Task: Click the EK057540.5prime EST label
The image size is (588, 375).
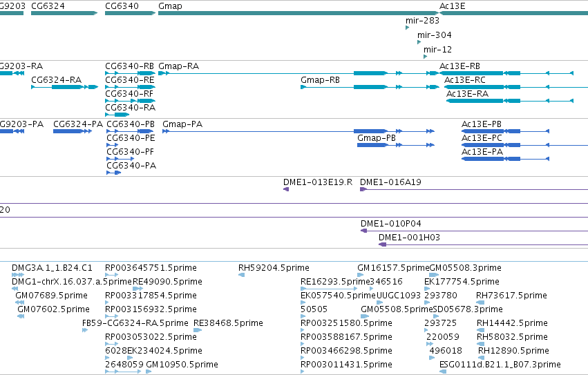Action: pyautogui.click(x=338, y=296)
